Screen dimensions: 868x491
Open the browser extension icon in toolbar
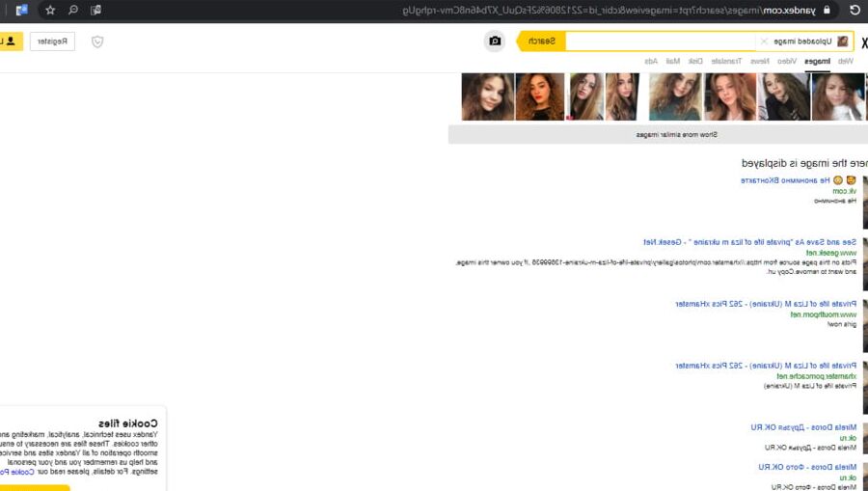click(x=22, y=10)
